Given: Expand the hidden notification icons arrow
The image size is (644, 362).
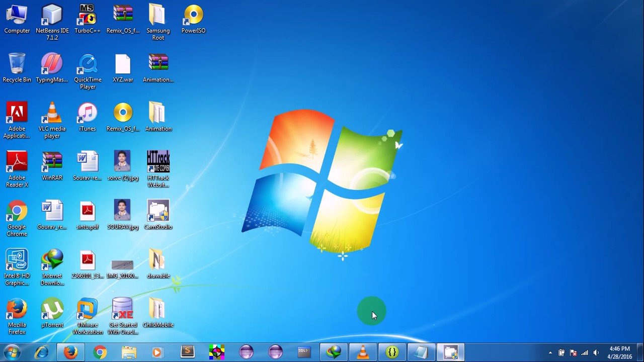Looking at the screenshot, I should 550,353.
